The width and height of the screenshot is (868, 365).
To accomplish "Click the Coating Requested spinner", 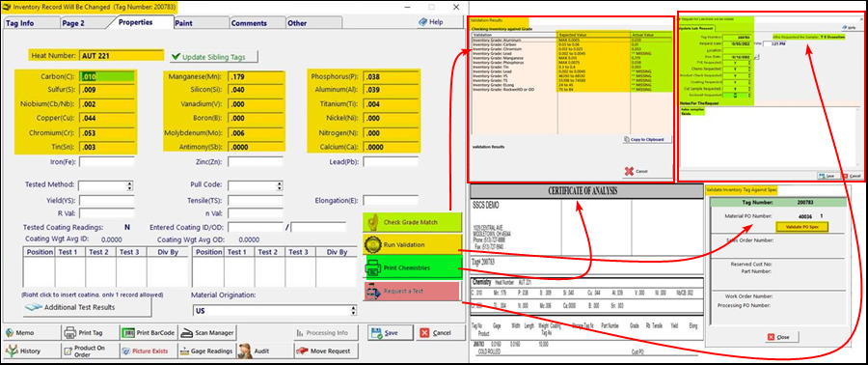I will [749, 82].
